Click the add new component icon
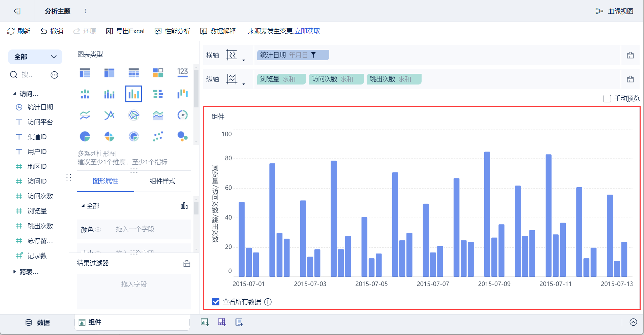The height and width of the screenshot is (335, 644). [x=205, y=322]
